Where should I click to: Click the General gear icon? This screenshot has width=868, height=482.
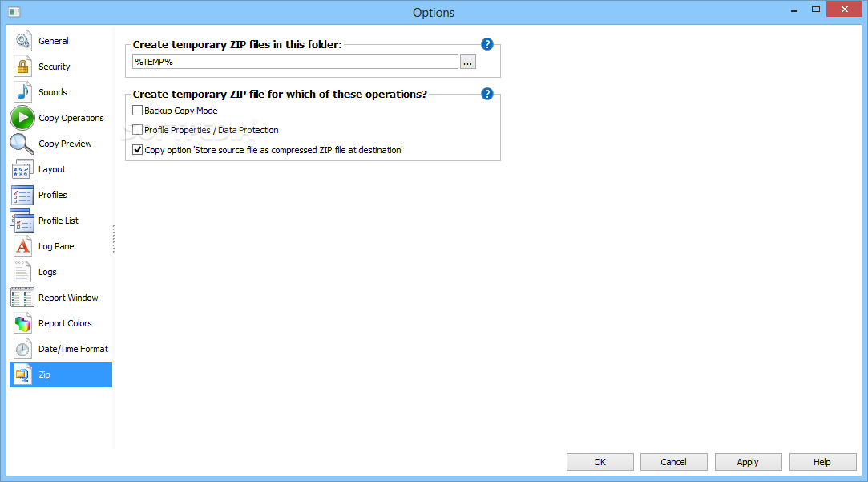[x=22, y=41]
